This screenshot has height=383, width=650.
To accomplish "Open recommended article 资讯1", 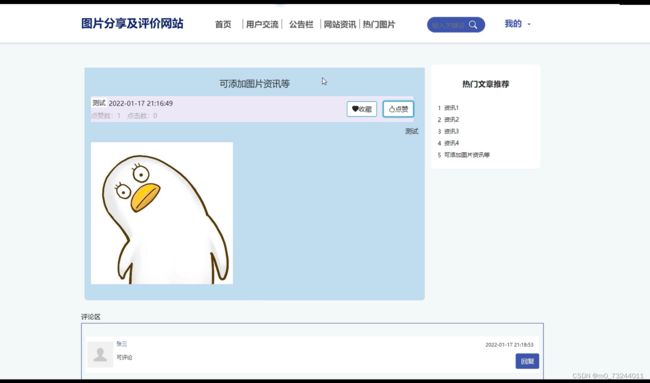I will (x=451, y=108).
